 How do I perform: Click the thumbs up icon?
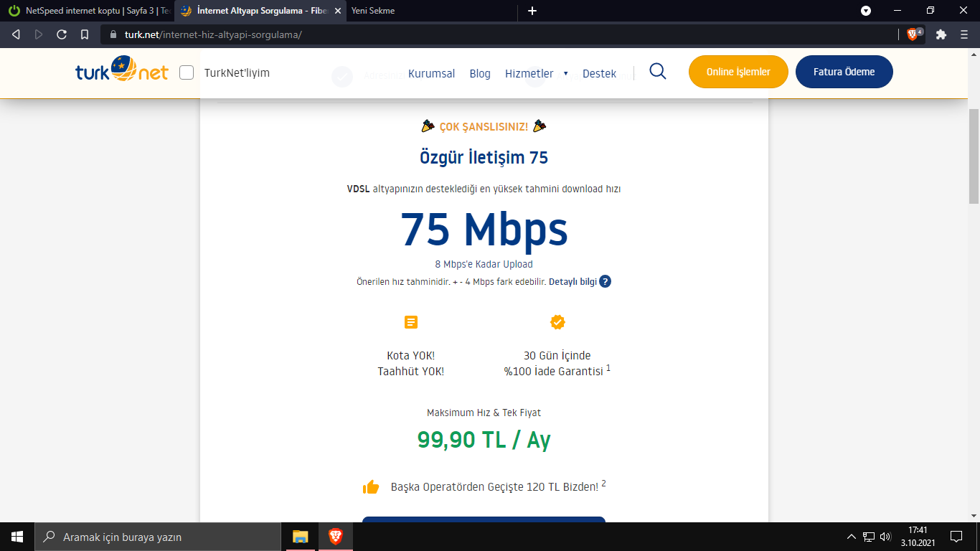point(371,487)
